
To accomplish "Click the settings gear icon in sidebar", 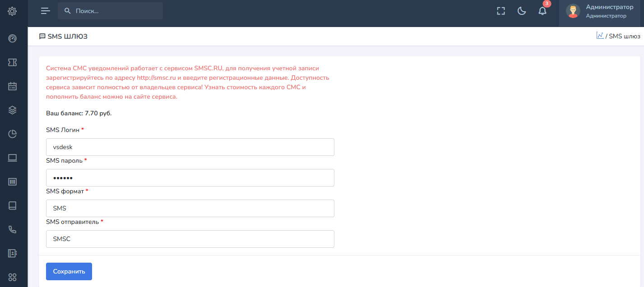I will tap(12, 11).
